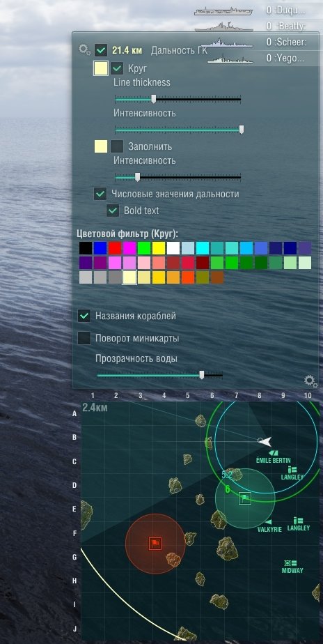Click the gear icon beside 21.4 км
Image resolution: width=323 pixels, height=644 pixels.
(x=84, y=50)
